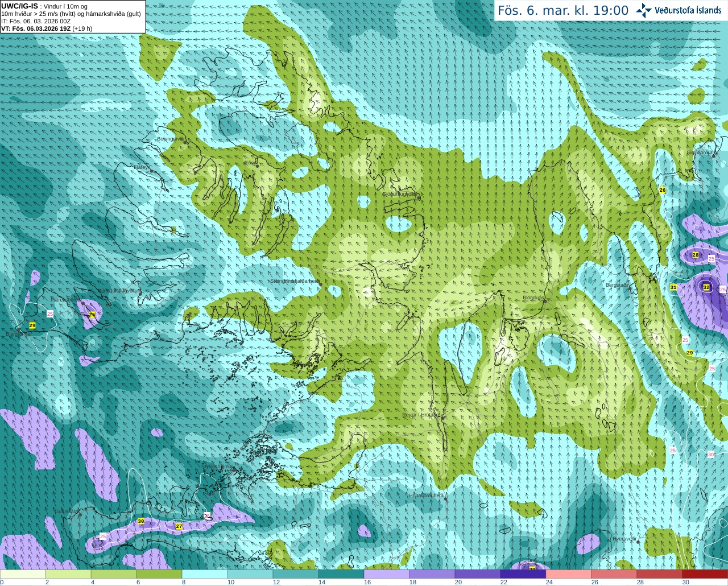Click the Bíldudalsflugvöllur station label
This screenshot has height=586, width=728.
tap(119, 290)
